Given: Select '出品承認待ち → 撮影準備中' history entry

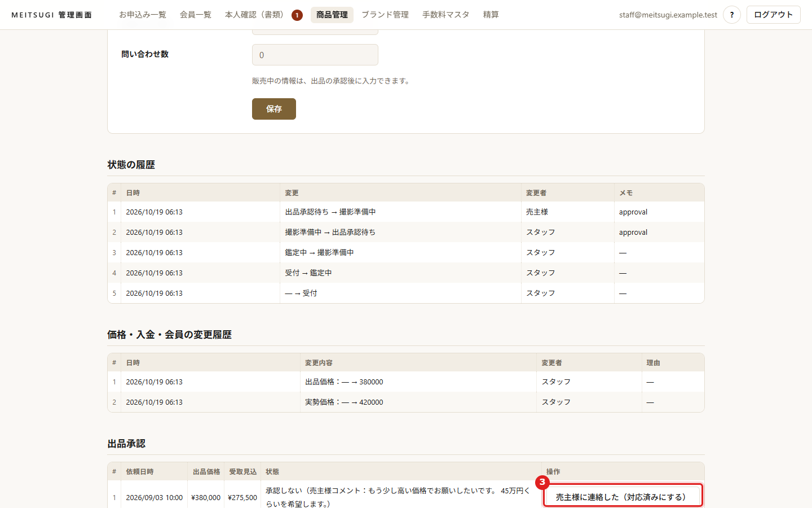Looking at the screenshot, I should (330, 212).
